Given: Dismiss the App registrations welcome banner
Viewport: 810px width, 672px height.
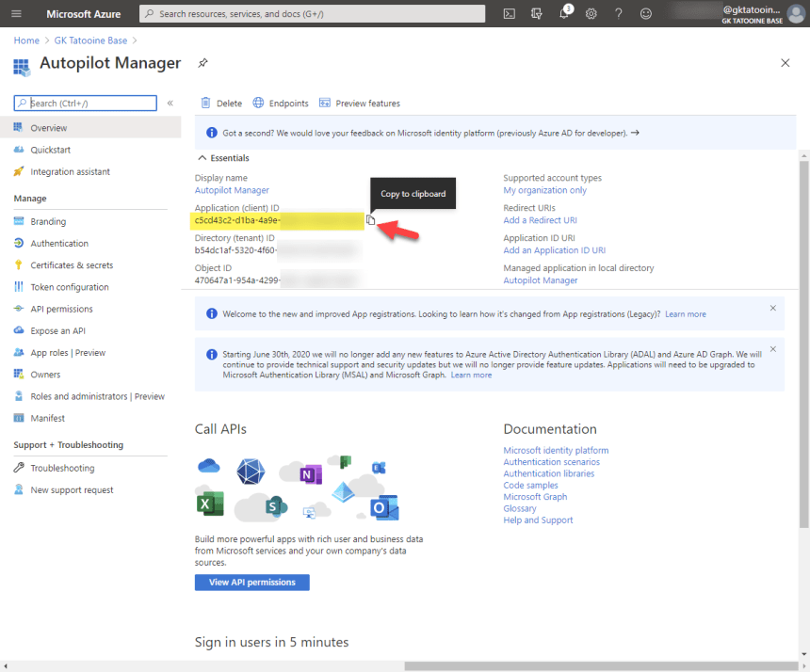Looking at the screenshot, I should pyautogui.click(x=772, y=308).
